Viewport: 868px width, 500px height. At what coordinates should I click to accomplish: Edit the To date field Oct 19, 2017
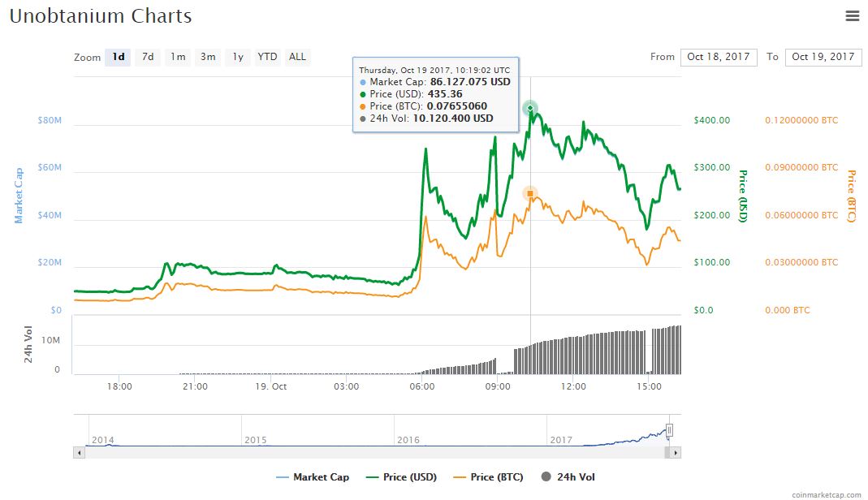click(x=823, y=57)
